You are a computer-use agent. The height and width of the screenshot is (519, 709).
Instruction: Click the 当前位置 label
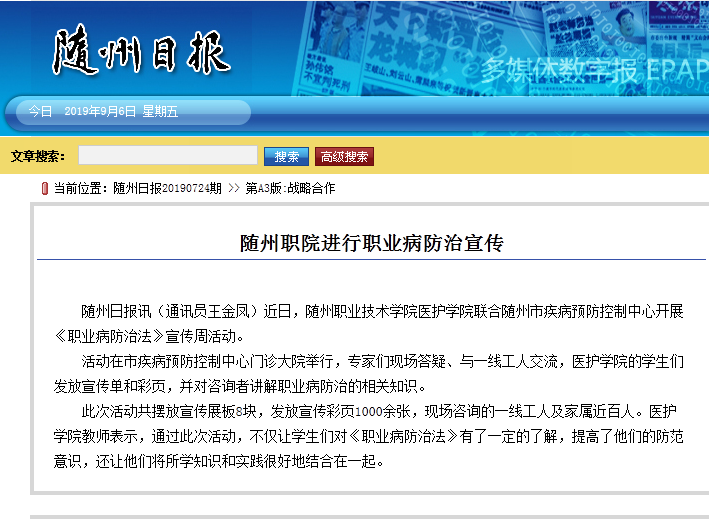81,188
